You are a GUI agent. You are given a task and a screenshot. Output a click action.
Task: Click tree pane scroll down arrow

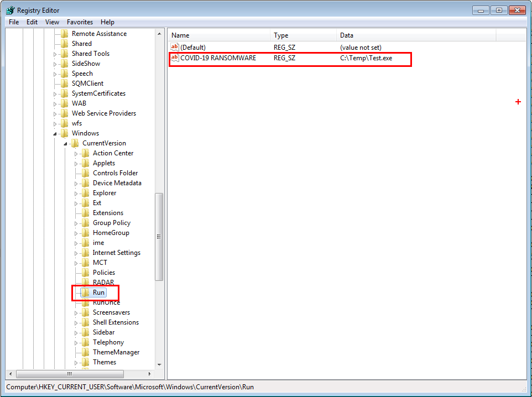tap(159, 365)
